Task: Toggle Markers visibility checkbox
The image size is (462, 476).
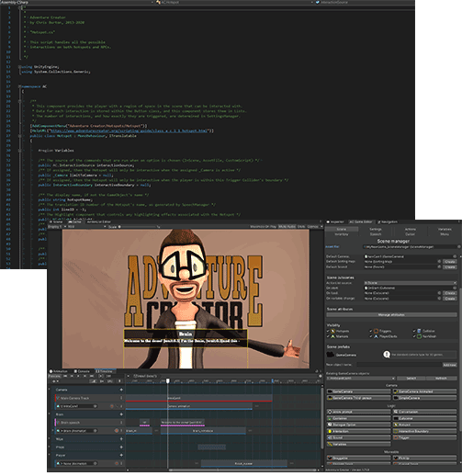Action: coord(328,336)
